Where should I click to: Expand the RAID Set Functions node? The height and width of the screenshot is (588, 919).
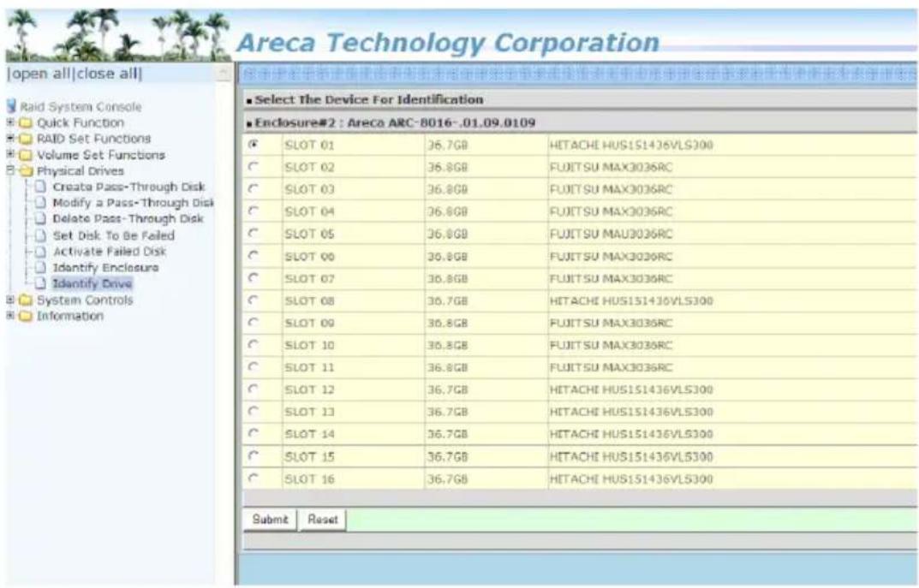pos(10,138)
